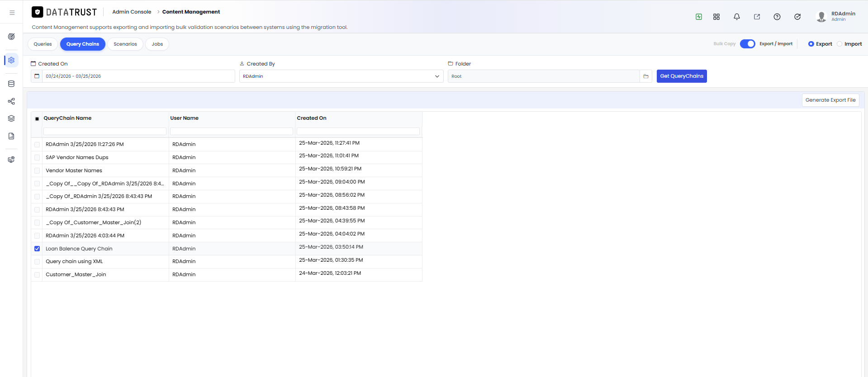Toggle the select-all header checkbox
This screenshot has height=377, width=868.
coord(37,118)
